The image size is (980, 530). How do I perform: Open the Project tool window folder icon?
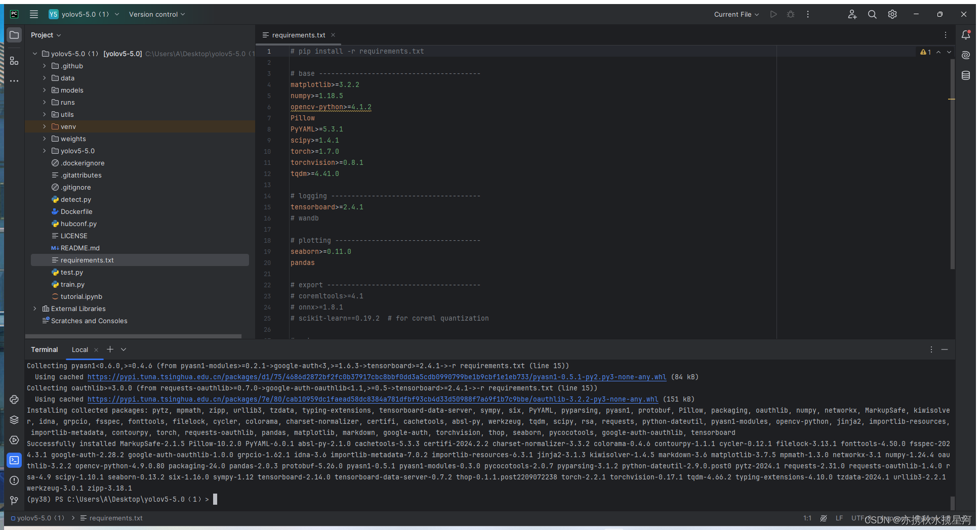click(x=14, y=35)
